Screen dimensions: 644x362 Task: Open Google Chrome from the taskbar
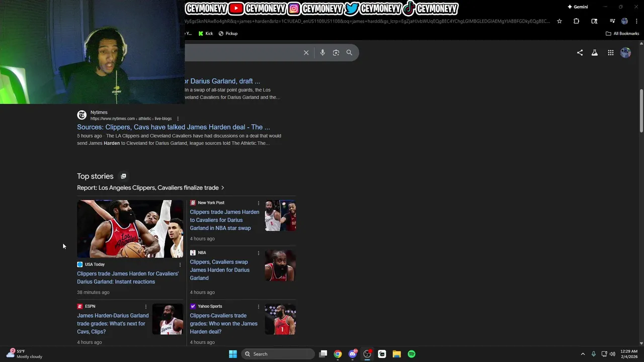pos(338,354)
